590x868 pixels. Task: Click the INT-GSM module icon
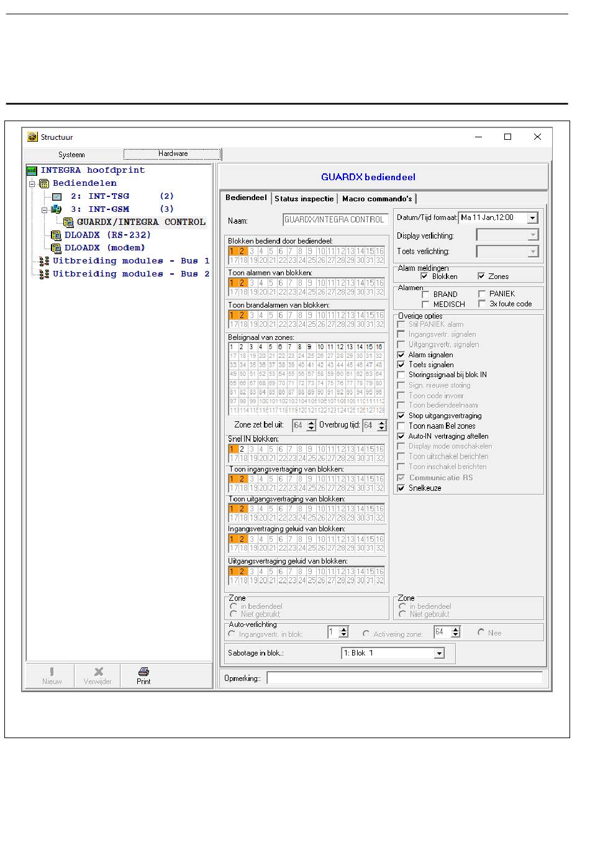pos(56,209)
